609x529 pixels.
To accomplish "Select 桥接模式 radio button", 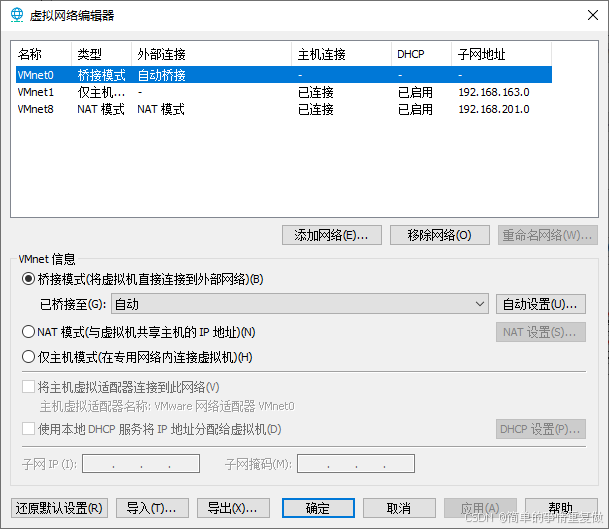I will pyautogui.click(x=28, y=279).
